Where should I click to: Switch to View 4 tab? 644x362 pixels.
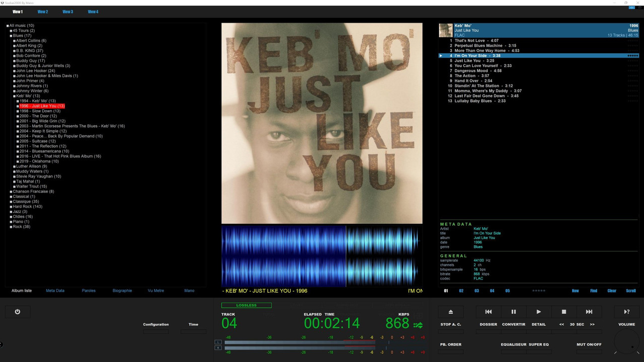pos(93,12)
